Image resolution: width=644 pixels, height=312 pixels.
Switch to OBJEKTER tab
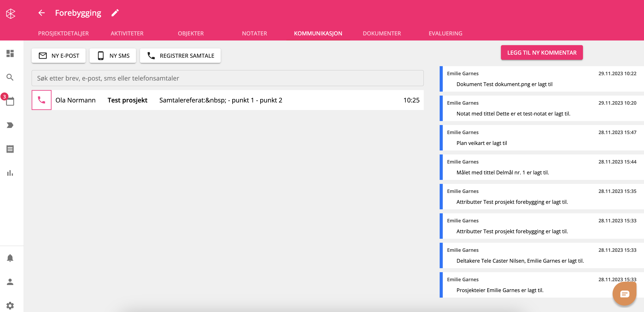[x=191, y=33]
